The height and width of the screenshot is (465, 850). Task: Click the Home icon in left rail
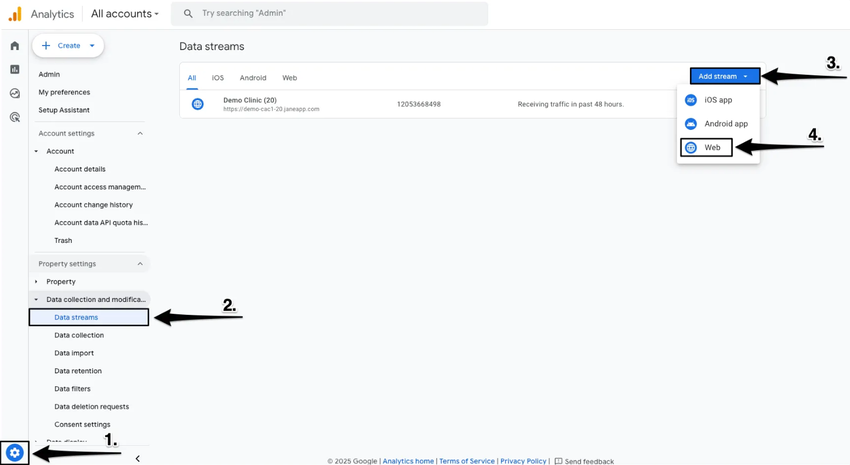[x=15, y=46]
